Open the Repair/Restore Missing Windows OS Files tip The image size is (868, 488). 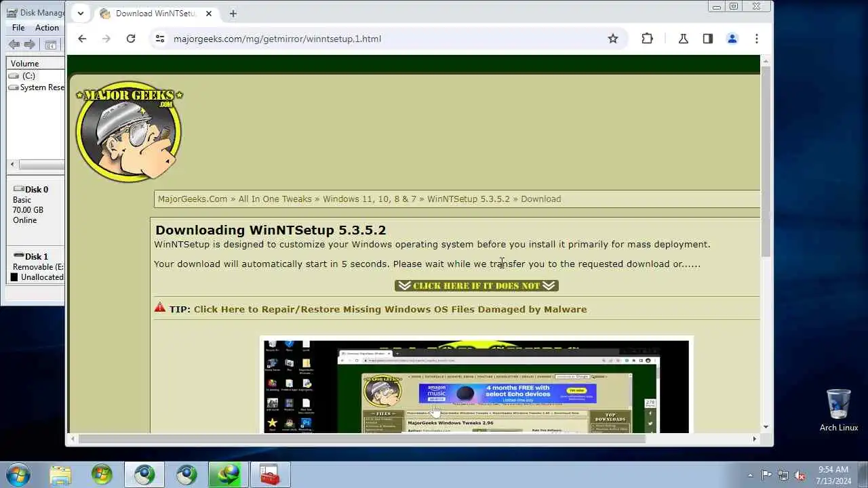point(390,309)
